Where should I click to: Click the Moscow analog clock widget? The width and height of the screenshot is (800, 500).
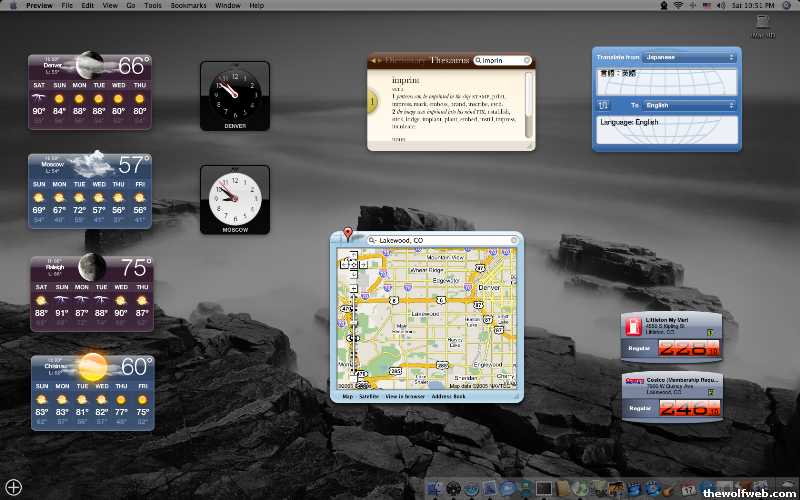point(234,199)
